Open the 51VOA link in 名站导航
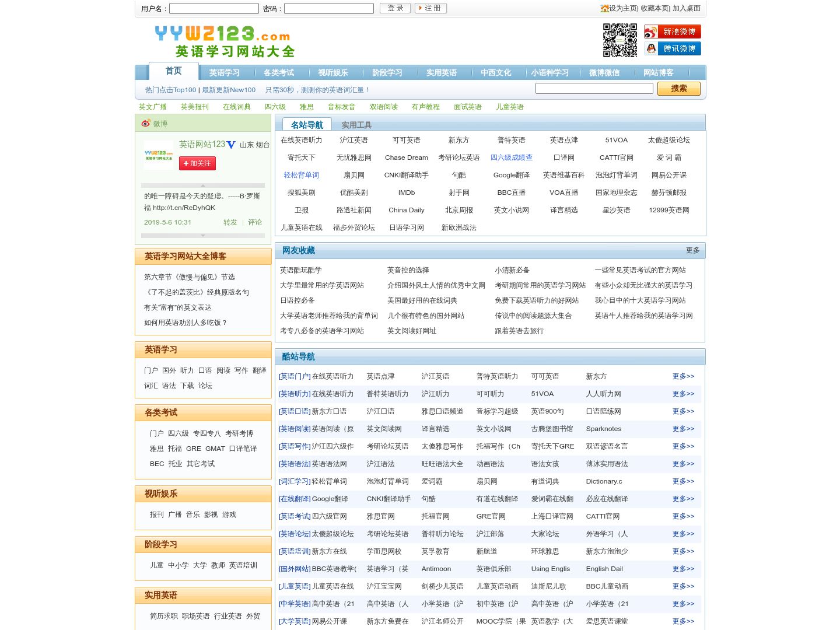840x630 pixels. pos(617,140)
